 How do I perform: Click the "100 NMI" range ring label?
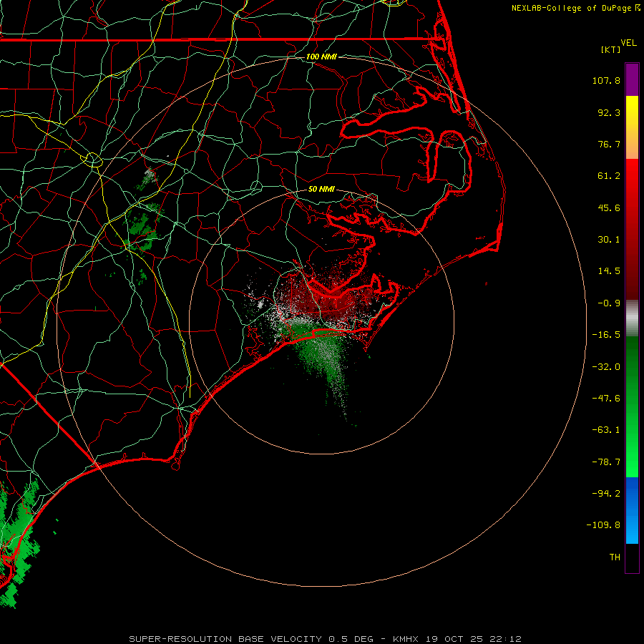click(x=321, y=57)
